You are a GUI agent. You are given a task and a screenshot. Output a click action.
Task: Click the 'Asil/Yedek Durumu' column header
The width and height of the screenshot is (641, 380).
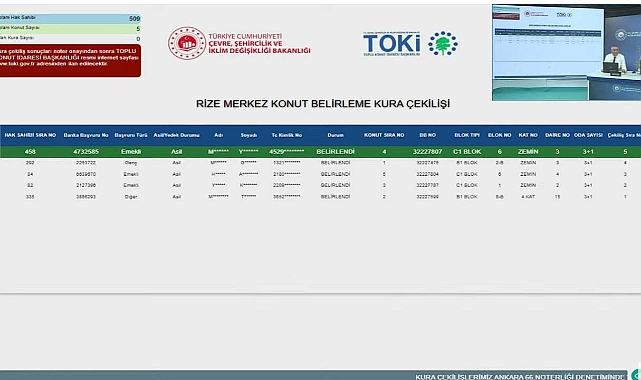point(176,135)
